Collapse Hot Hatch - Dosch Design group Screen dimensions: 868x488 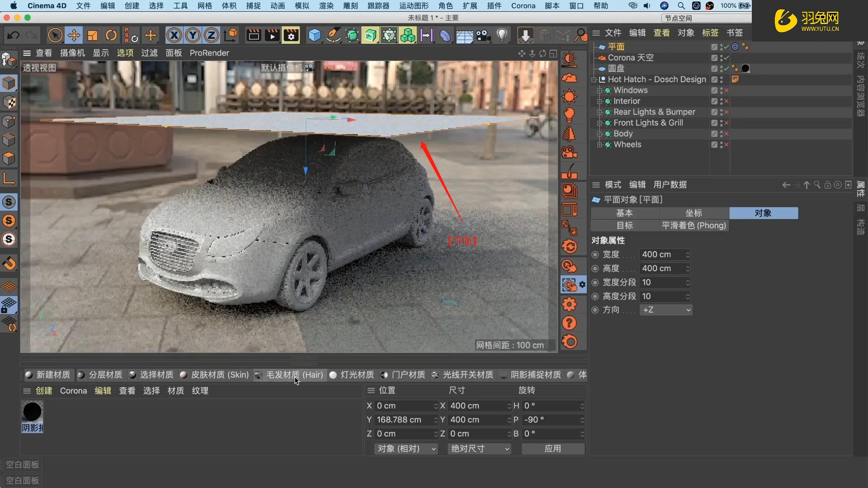(x=594, y=80)
